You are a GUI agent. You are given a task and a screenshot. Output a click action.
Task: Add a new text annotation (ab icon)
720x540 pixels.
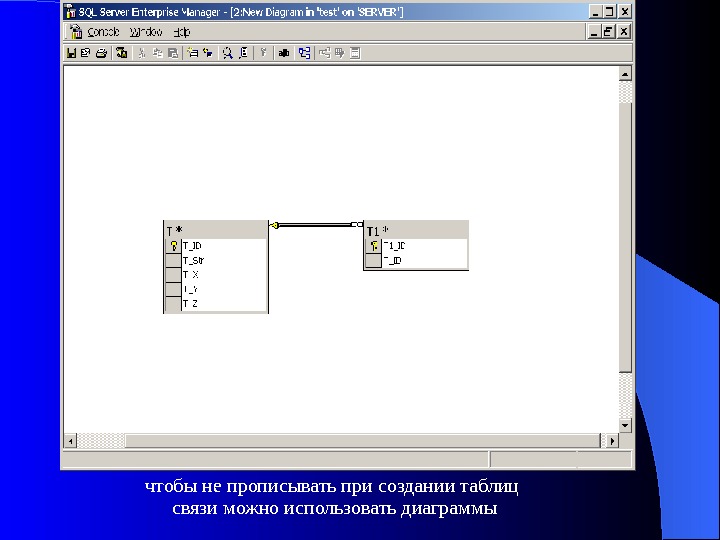[x=284, y=53]
